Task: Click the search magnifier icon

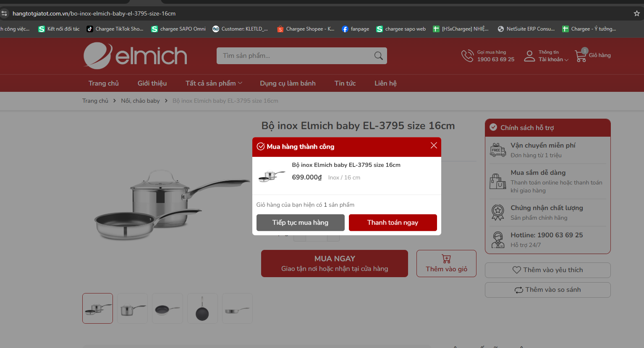Action: click(378, 56)
